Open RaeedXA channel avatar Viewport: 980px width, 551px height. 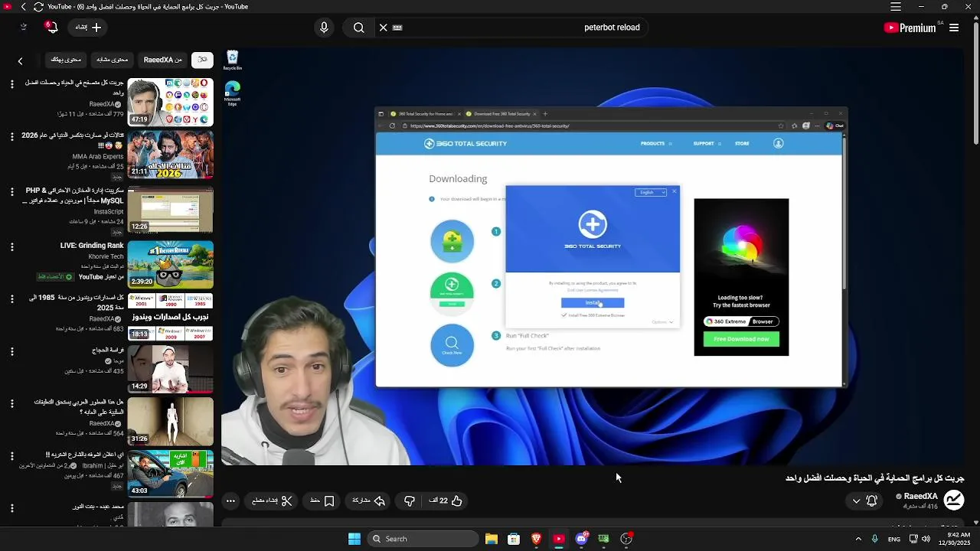click(953, 500)
